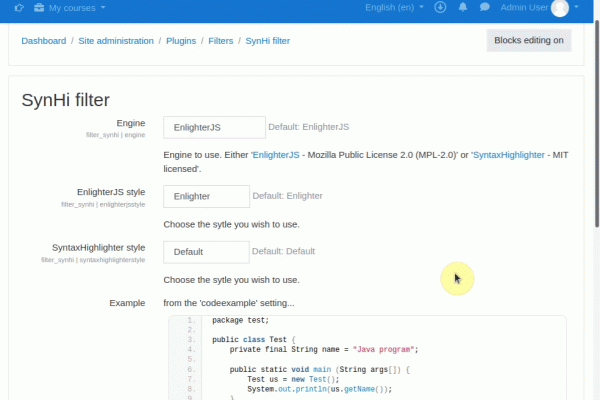The height and width of the screenshot is (400, 600).
Task: Click the Admin User name
Action: (x=524, y=8)
